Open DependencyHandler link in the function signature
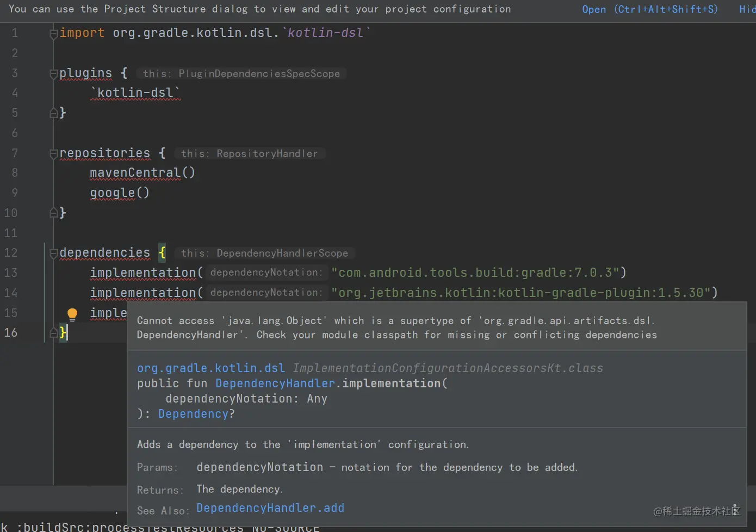Image resolution: width=756 pixels, height=532 pixels. tap(275, 383)
